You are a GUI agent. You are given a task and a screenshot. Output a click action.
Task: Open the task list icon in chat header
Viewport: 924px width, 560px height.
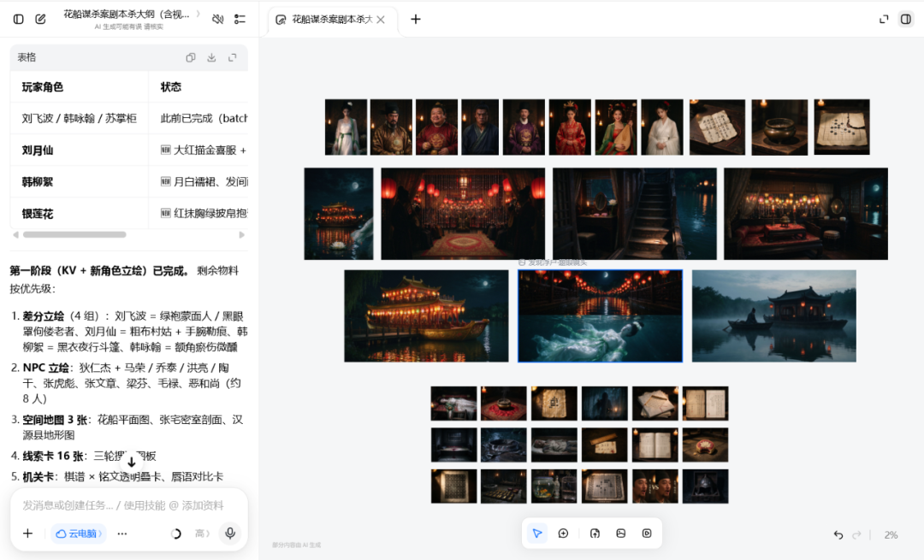240,19
